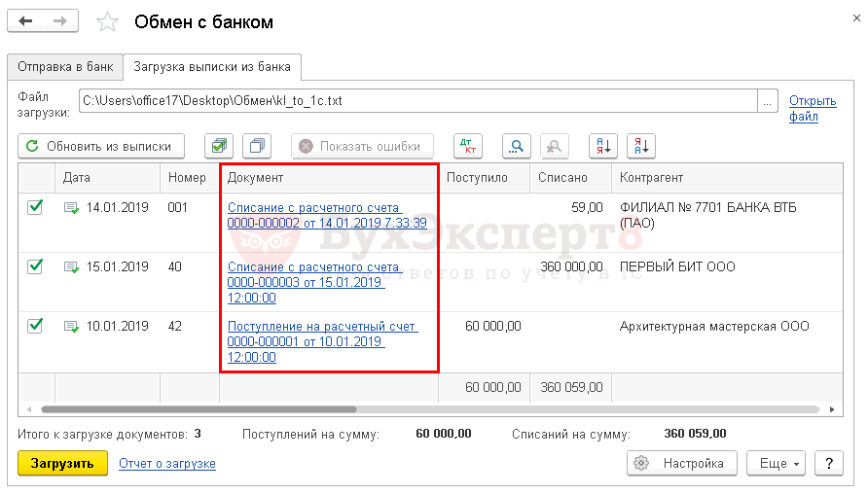Click the Показать ошибки button
This screenshot has width=868, height=494.
click(362, 146)
